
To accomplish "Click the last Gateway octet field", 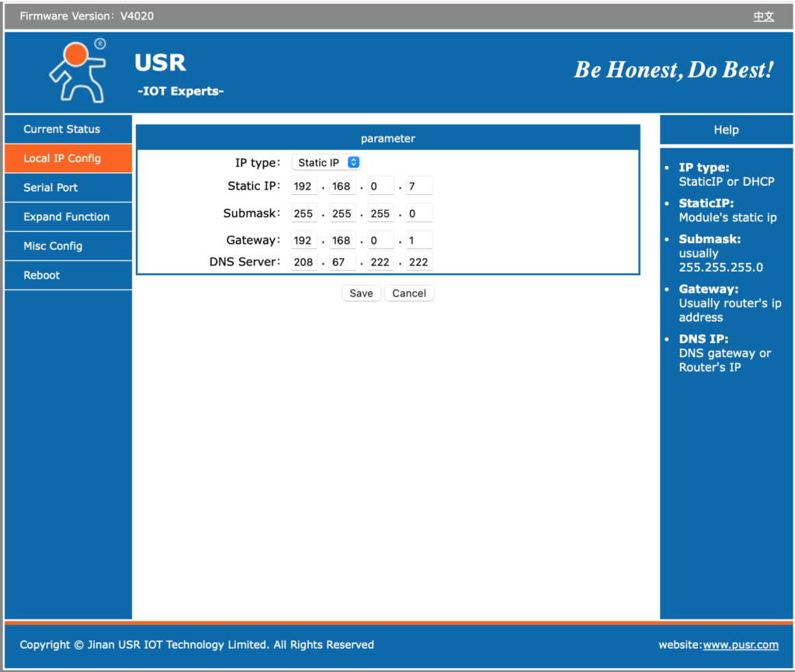I will tap(419, 241).
